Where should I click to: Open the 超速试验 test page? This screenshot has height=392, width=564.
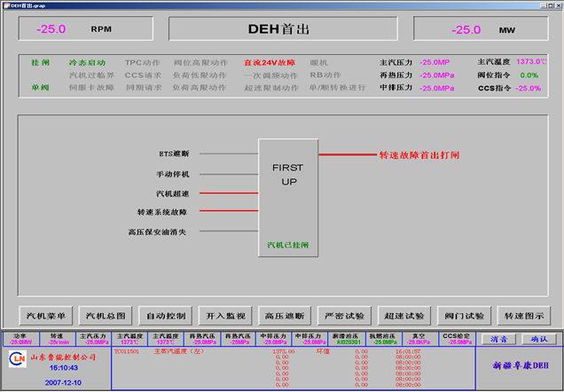404,316
